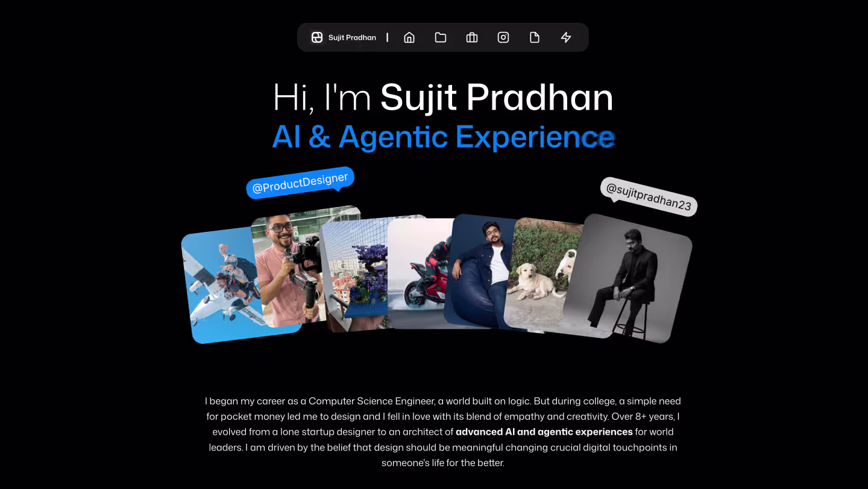Image resolution: width=868 pixels, height=489 pixels.
Task: Click the home icon next to the divider
Action: click(x=409, y=37)
